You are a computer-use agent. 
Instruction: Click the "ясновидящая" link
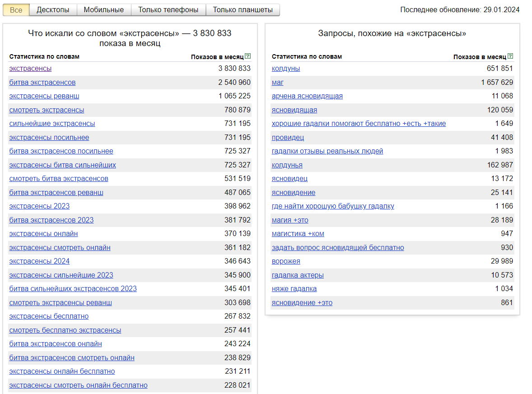294,110
